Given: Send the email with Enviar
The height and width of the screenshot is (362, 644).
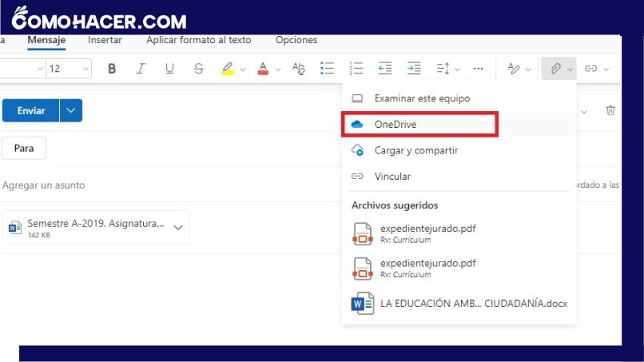Looking at the screenshot, I should point(31,110).
